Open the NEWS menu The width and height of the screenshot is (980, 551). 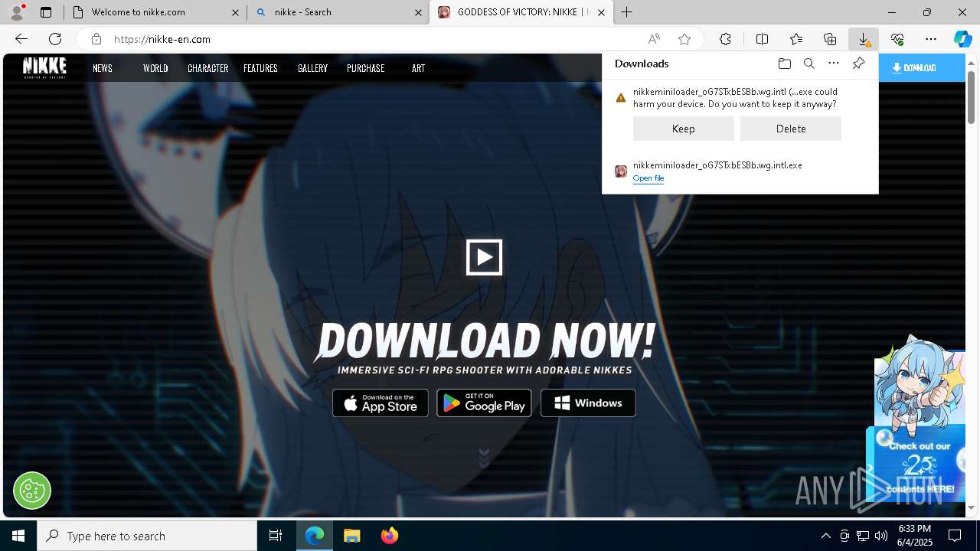coord(103,68)
